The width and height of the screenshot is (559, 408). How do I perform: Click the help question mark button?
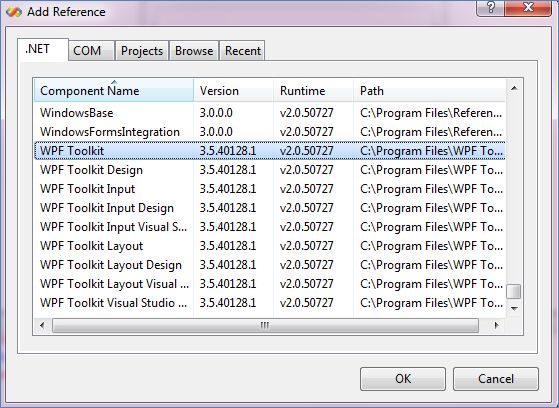click(x=491, y=7)
